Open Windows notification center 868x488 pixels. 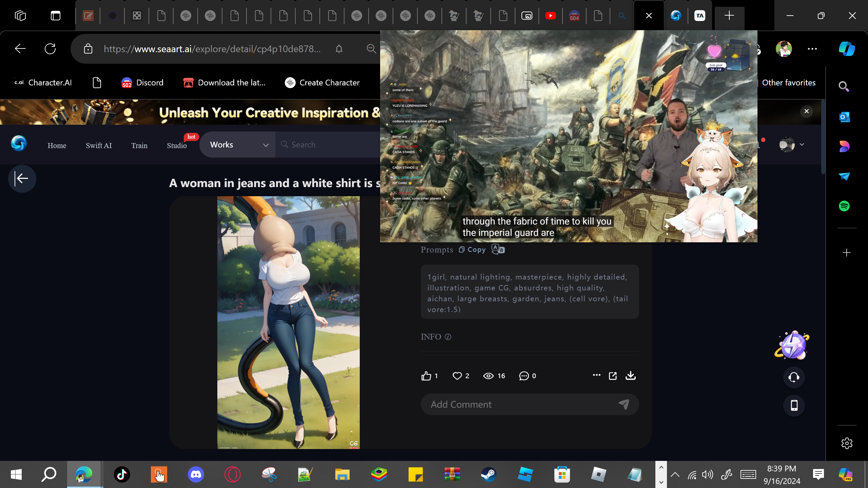pyautogui.click(x=818, y=474)
